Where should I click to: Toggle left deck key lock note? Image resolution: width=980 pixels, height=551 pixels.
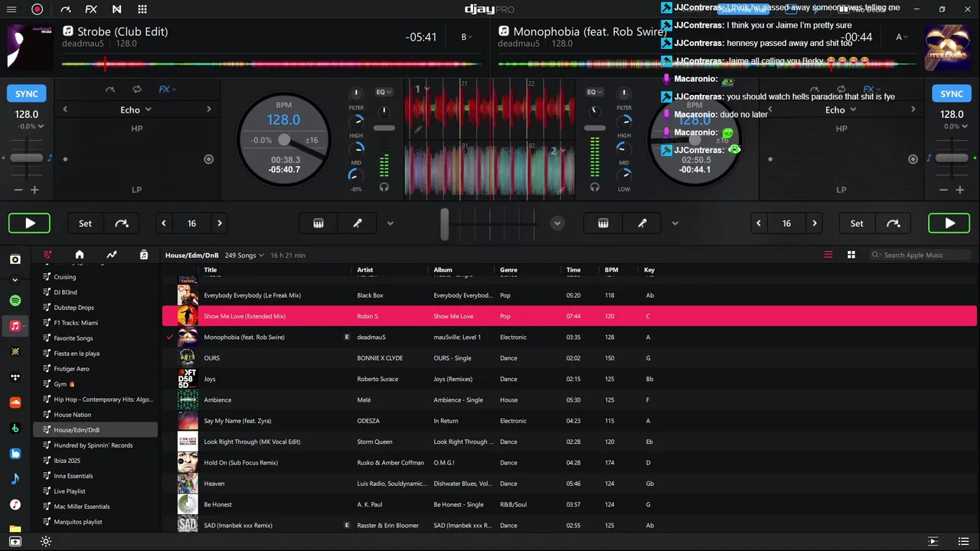51,158
